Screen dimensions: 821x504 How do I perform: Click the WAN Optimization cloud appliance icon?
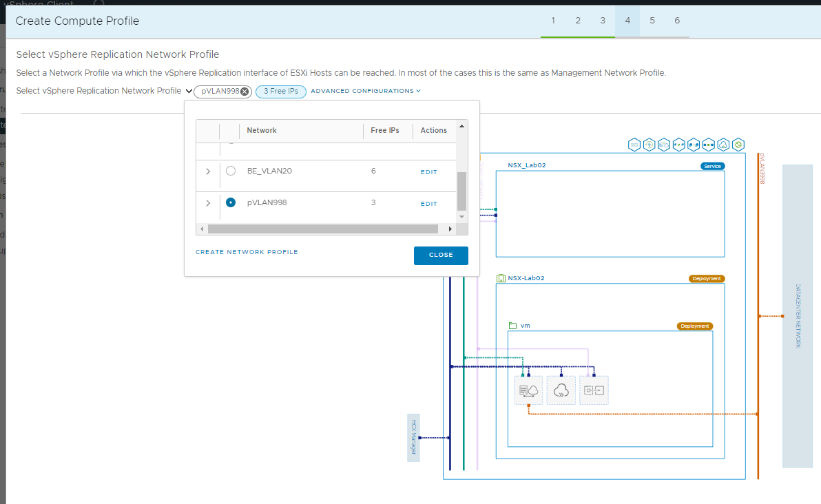(561, 390)
